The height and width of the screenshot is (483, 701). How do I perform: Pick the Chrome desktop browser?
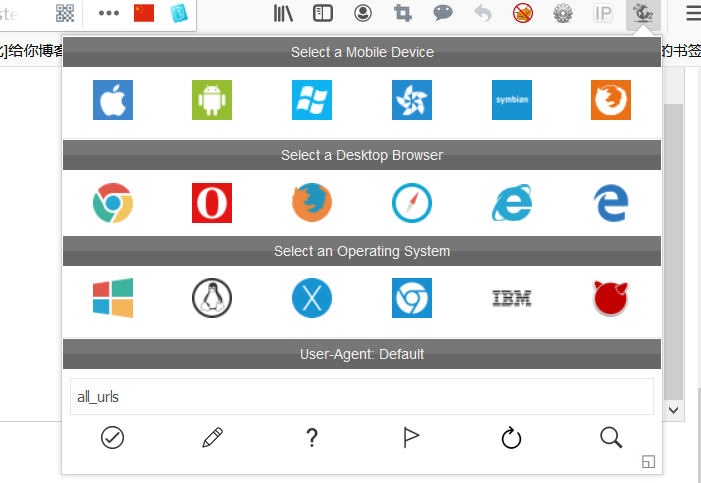(x=113, y=203)
